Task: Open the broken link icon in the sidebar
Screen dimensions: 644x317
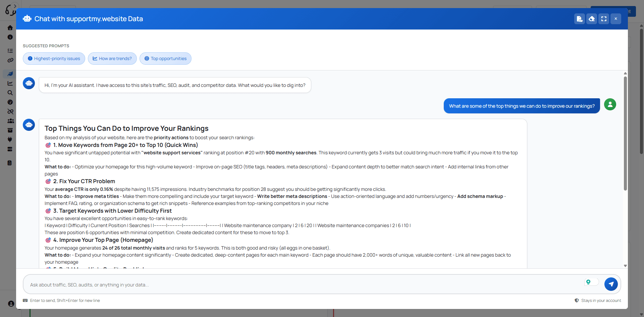Action: tap(10, 111)
